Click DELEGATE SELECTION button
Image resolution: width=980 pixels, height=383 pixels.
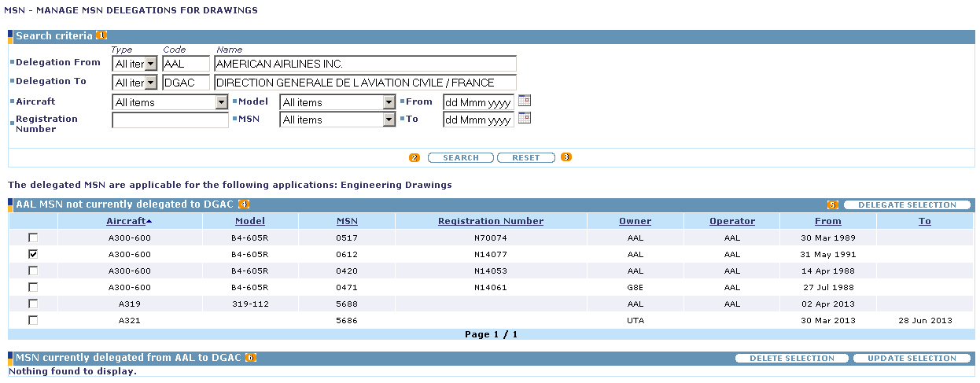[907, 204]
